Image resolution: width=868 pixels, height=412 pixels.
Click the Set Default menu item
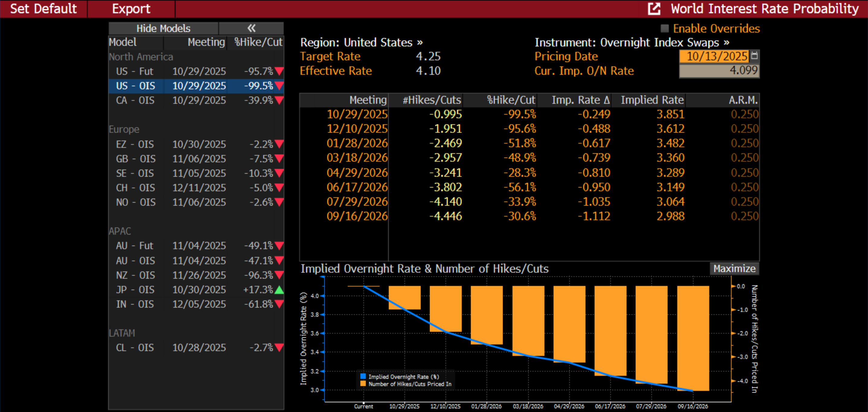tap(43, 9)
